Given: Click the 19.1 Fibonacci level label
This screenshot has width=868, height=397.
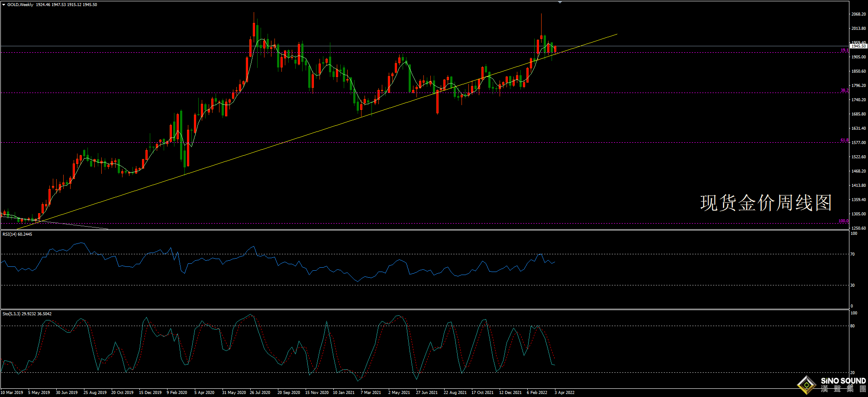Looking at the screenshot, I should [x=844, y=50].
